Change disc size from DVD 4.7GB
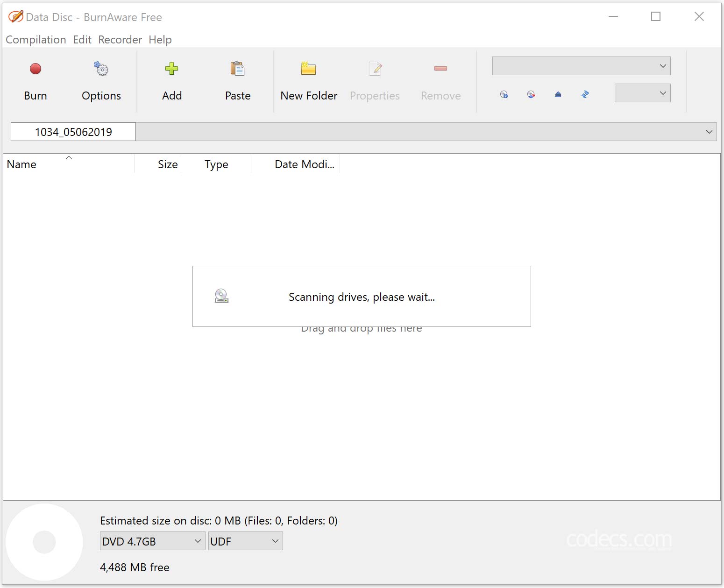 (152, 541)
